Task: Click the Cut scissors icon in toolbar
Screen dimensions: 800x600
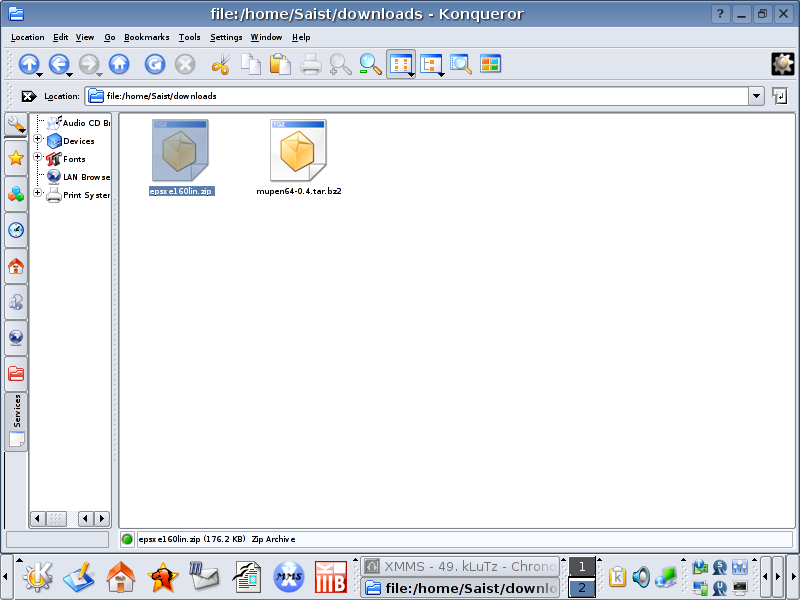Action: [x=221, y=65]
